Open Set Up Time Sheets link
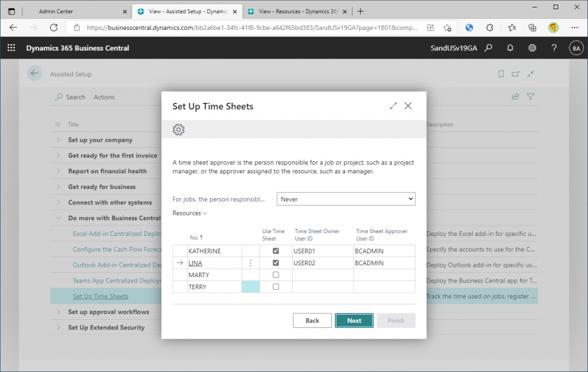588x372 pixels. coord(100,296)
